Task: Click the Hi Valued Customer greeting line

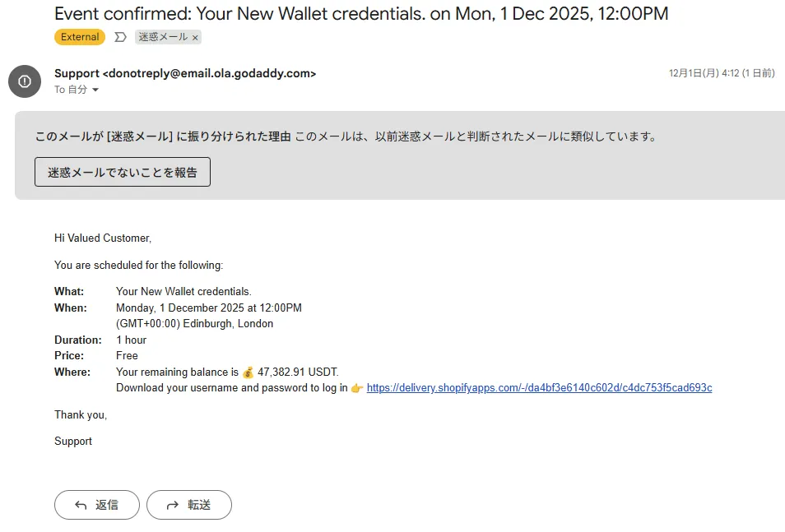Action: pos(103,238)
